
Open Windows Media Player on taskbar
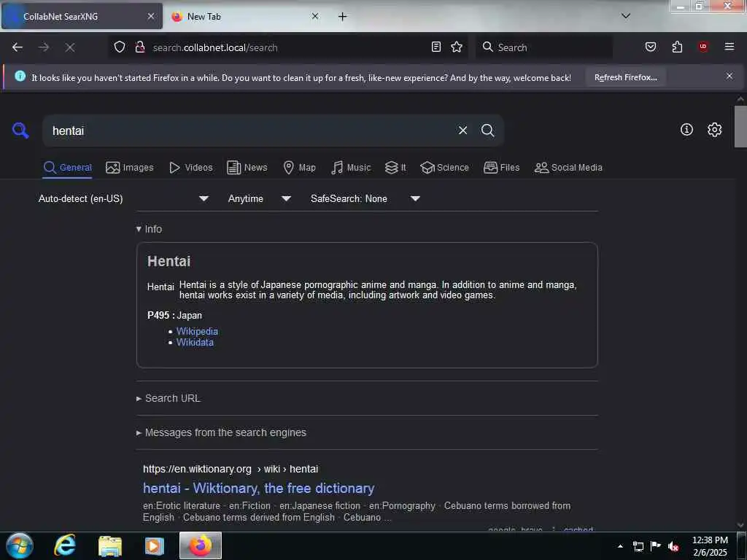[x=155, y=545]
